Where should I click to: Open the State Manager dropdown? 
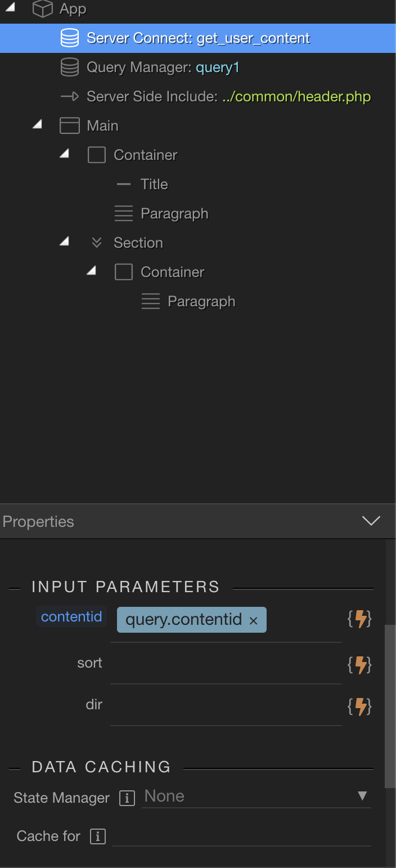[256, 796]
